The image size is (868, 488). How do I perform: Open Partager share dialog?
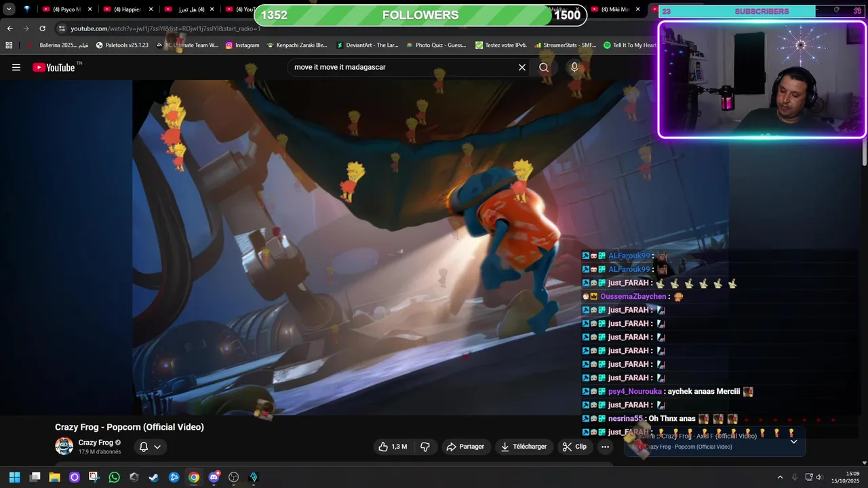tap(465, 447)
